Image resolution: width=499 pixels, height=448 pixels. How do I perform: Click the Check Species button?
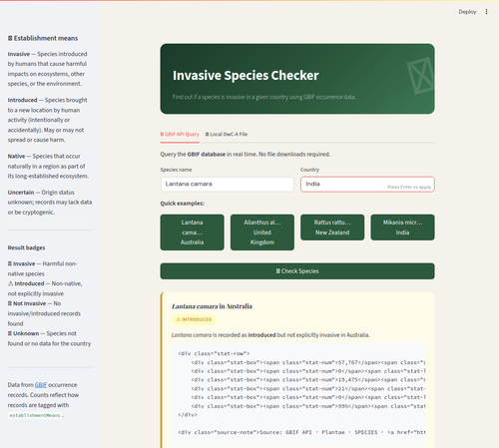click(x=297, y=271)
